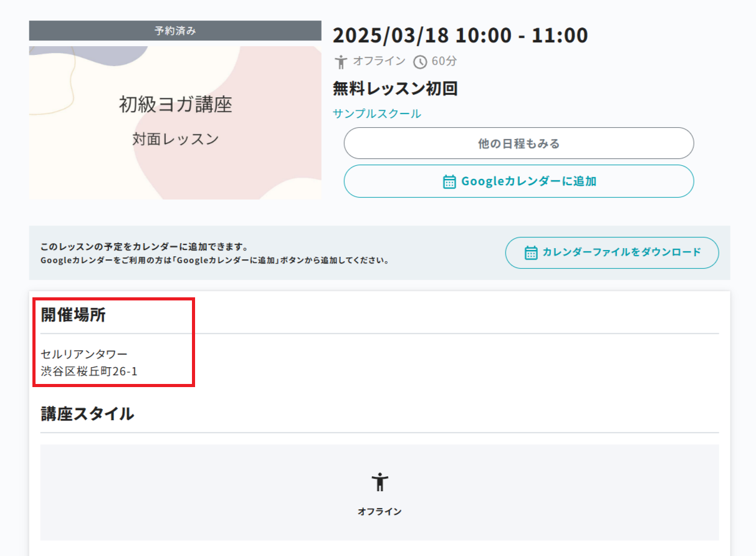Screen dimensions: 756x556
Task: Click the オフライン text beside the date icon
Action: pyautogui.click(x=379, y=62)
